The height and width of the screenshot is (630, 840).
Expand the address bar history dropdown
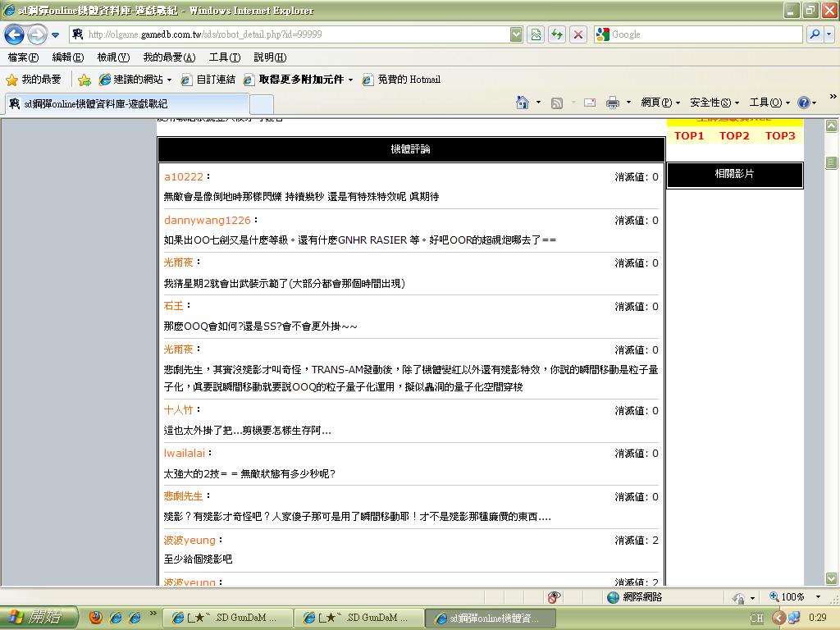(516, 34)
